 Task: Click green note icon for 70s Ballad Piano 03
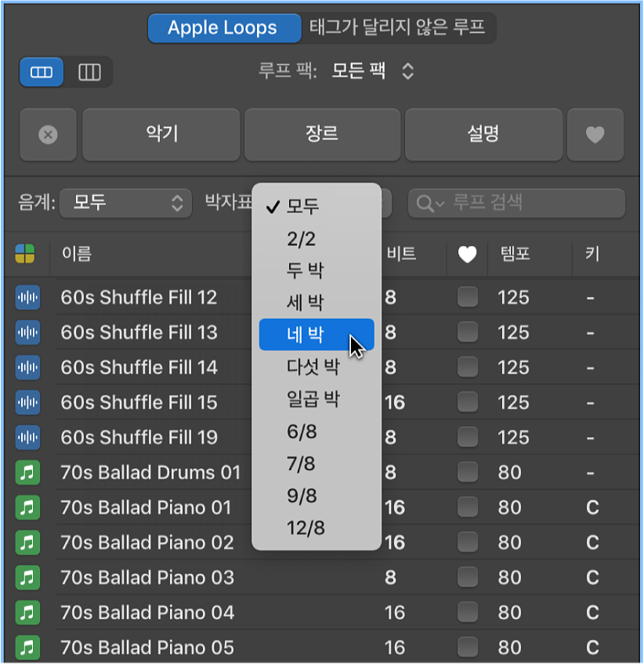point(27,577)
